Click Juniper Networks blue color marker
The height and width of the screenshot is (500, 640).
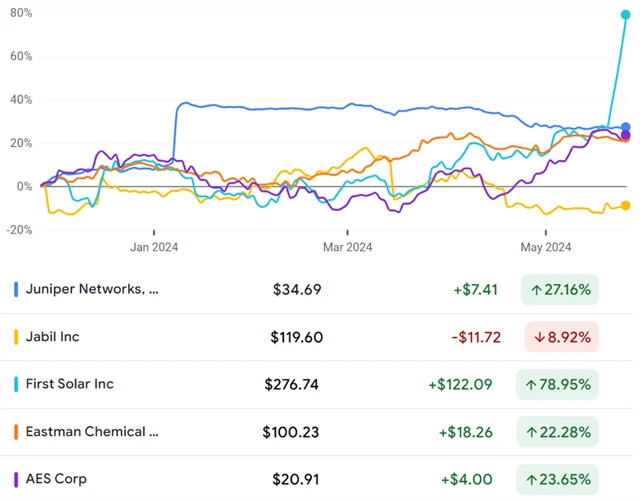click(x=16, y=290)
